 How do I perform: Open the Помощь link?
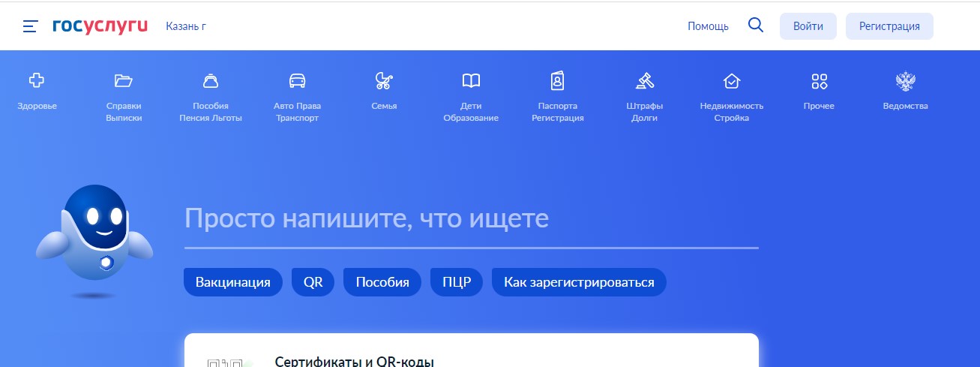pyautogui.click(x=708, y=26)
